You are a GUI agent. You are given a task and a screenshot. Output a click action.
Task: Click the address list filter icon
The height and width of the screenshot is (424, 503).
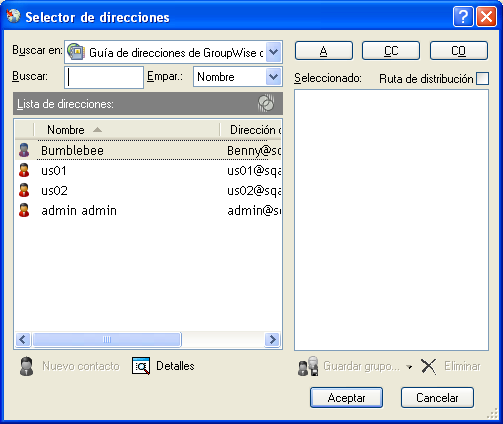(266, 103)
